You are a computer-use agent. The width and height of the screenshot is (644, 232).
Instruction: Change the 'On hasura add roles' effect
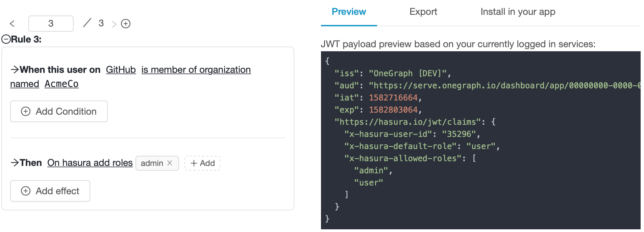click(x=90, y=163)
